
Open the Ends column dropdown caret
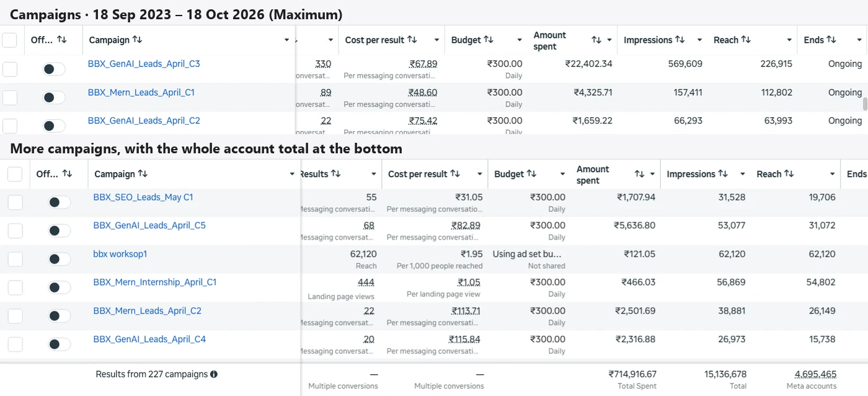tap(859, 40)
